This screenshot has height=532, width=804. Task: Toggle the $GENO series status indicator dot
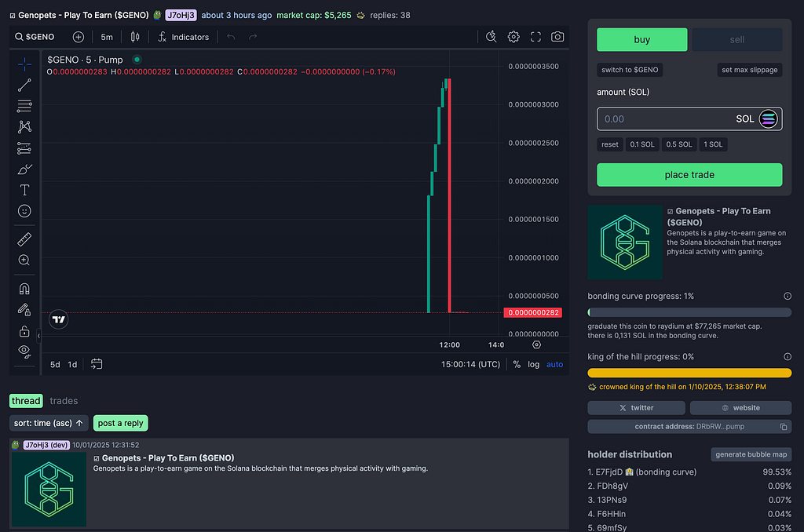137,60
